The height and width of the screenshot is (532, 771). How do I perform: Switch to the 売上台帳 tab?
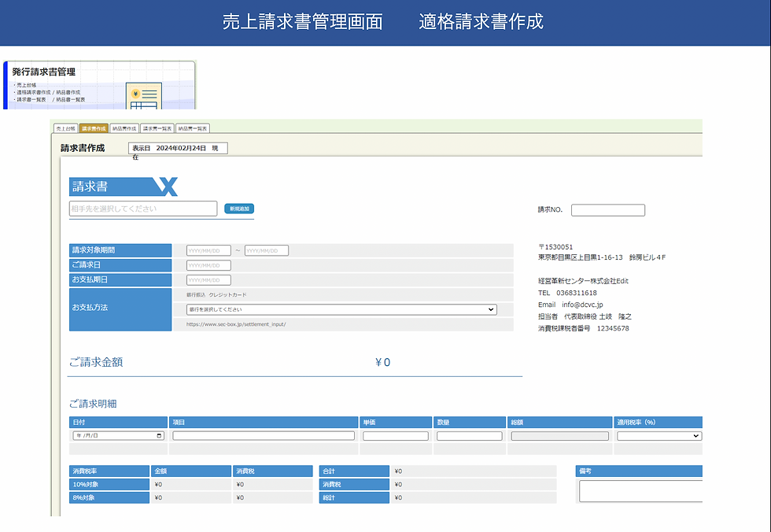click(65, 128)
